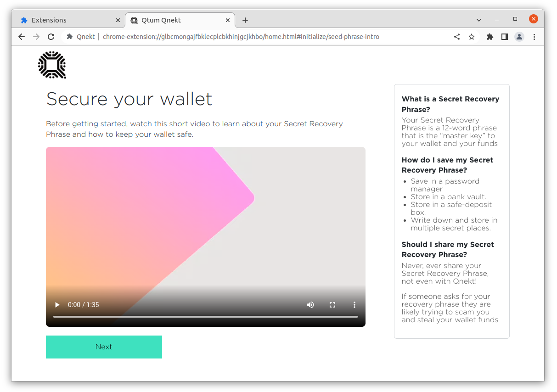Screen dimensions: 557x392
Task: Click "Should I share my Secret Recovery Phrase?"
Action: click(448, 250)
